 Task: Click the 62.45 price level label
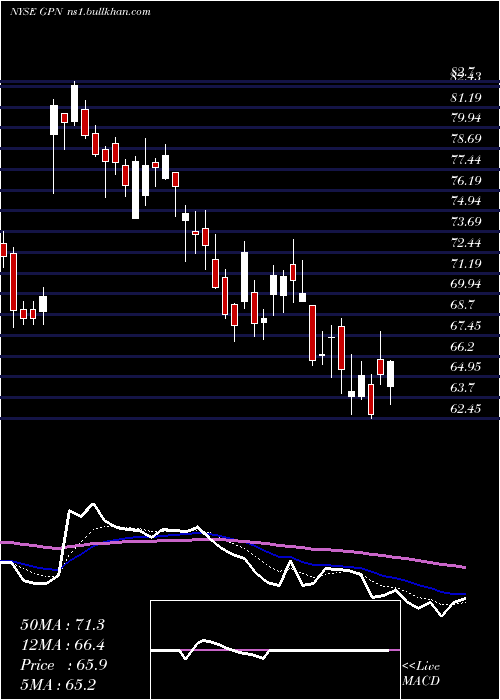coord(467,409)
